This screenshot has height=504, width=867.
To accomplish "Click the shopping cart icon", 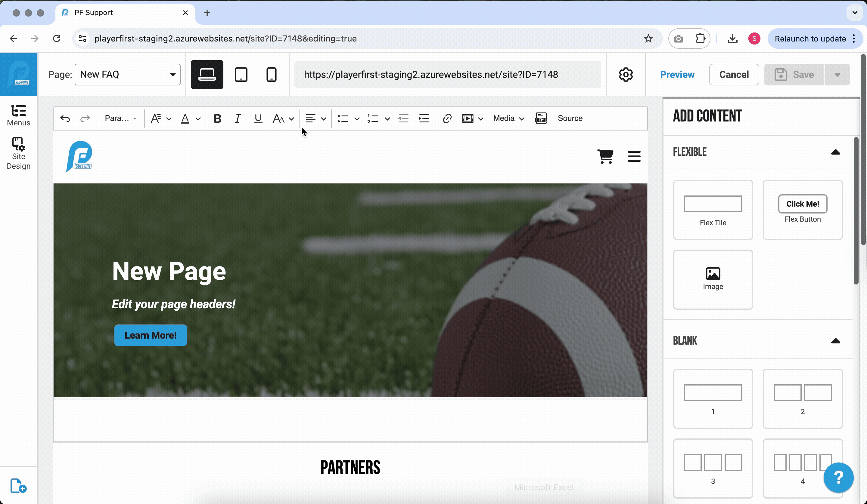I will [605, 156].
